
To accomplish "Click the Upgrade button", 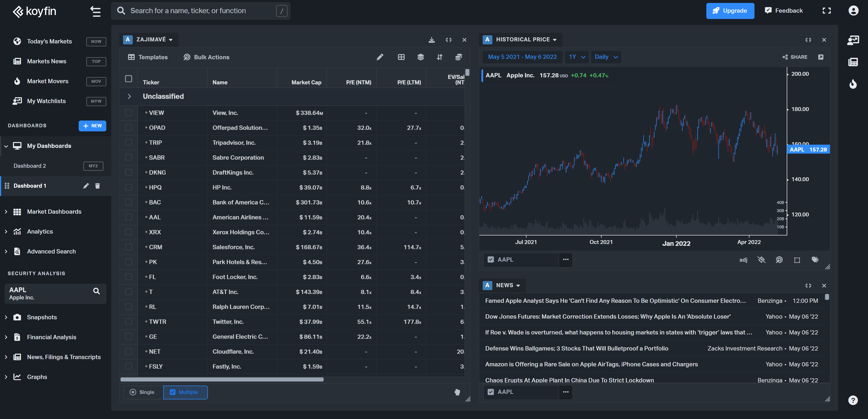I will click(x=730, y=11).
